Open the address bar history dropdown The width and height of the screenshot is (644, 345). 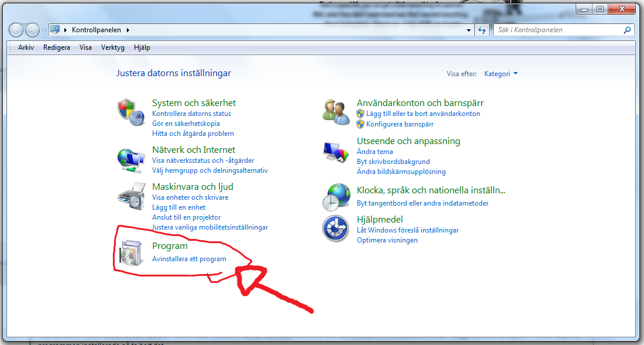pyautogui.click(x=469, y=30)
